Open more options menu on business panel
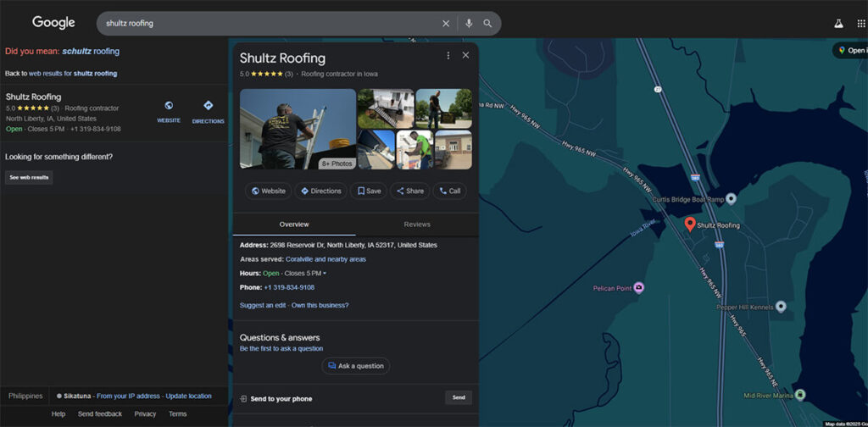Viewport: 868px width, 427px height. click(x=448, y=55)
